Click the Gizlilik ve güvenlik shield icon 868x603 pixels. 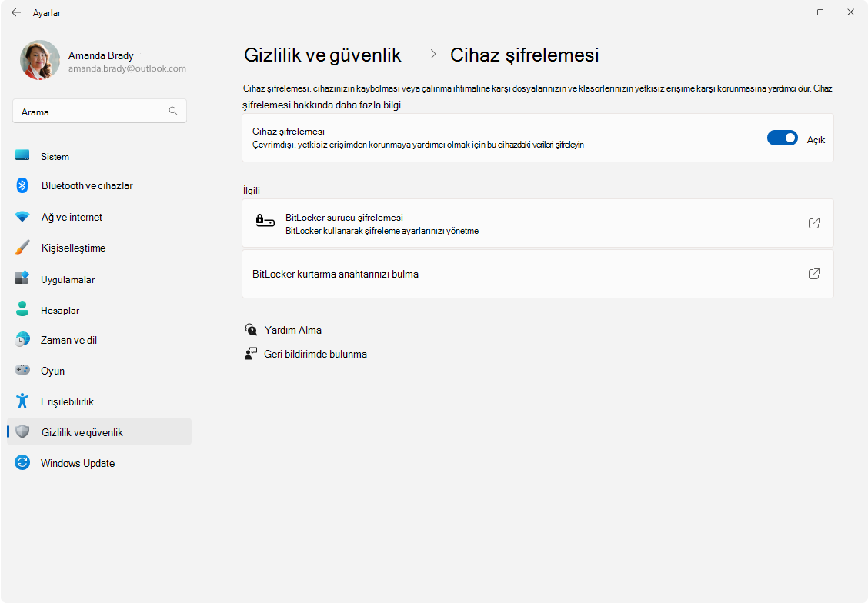point(22,431)
